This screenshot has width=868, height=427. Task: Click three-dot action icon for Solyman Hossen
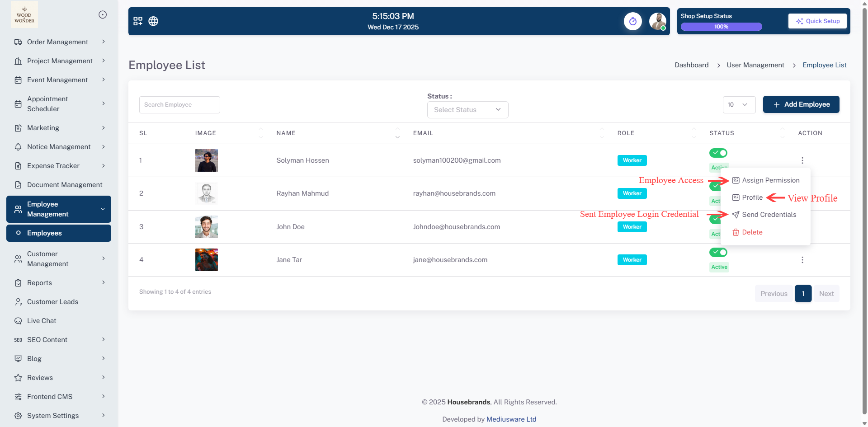pyautogui.click(x=802, y=160)
